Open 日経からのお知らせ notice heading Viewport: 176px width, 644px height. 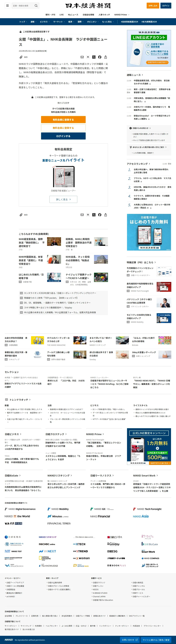tap(140, 128)
